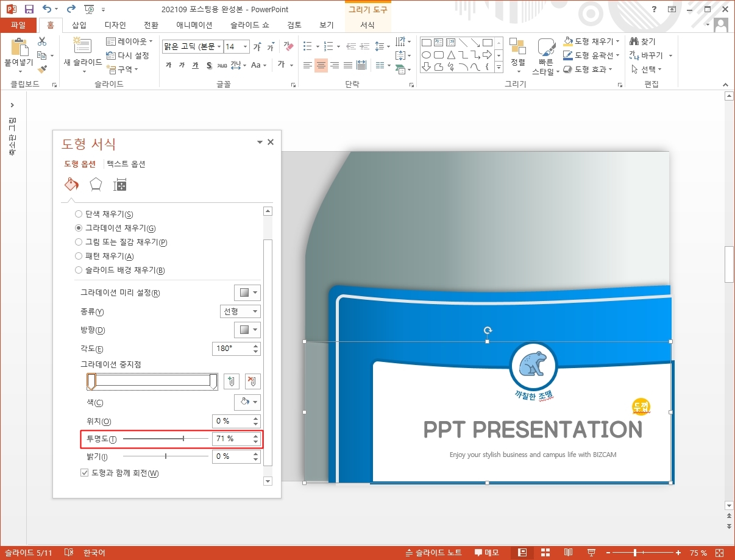Add a gradient stop
This screenshot has height=560, width=735.
[x=231, y=381]
